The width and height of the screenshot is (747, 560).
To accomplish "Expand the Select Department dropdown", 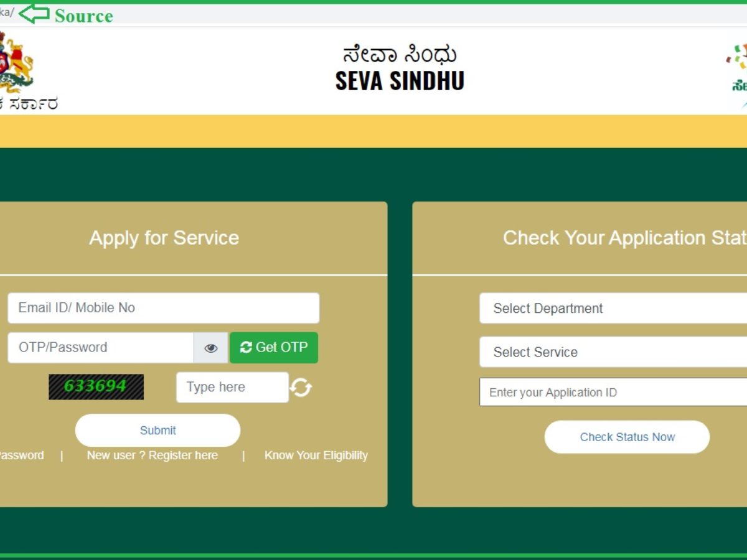I will pos(613,309).
